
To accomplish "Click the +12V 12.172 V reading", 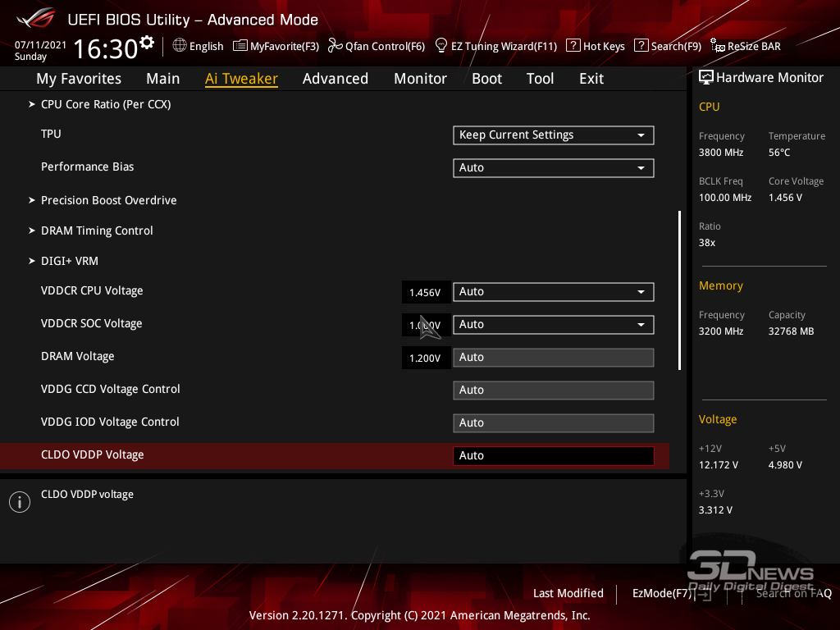I will click(x=718, y=465).
